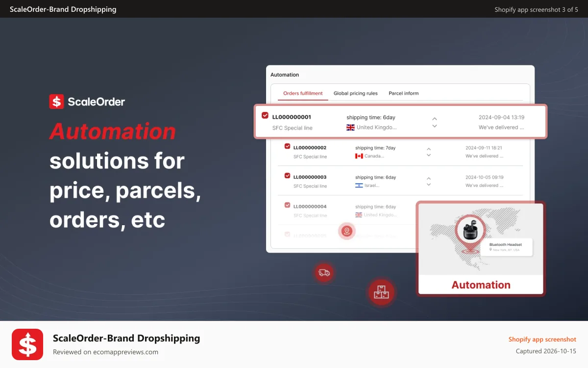Click the ScaleOrder-Brand Dropshipping footer title
Viewport: 588px width, 368px height.
click(126, 338)
